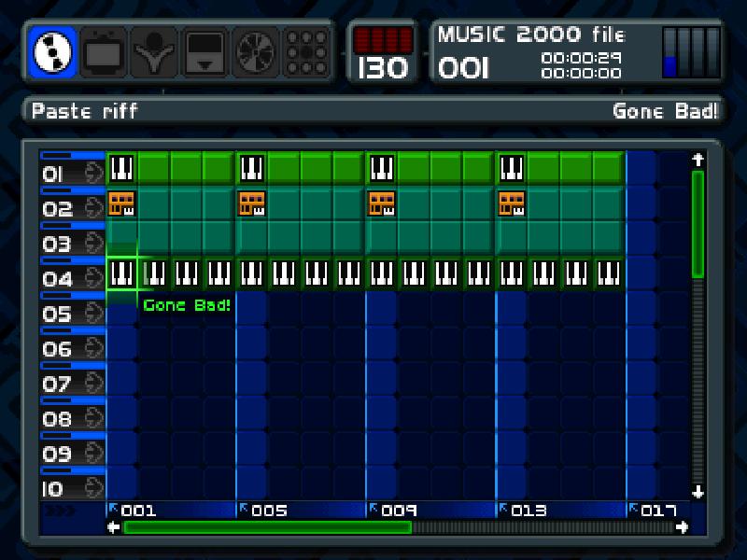Screen dimensions: 747x560
Task: Select track 02 orange drum riff at bar 005
Action: 251,203
